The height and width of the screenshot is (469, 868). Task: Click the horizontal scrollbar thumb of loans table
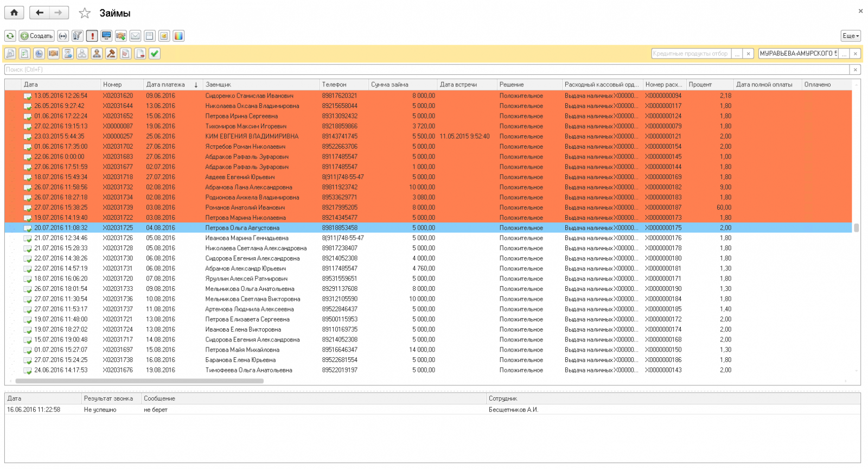(x=139, y=381)
